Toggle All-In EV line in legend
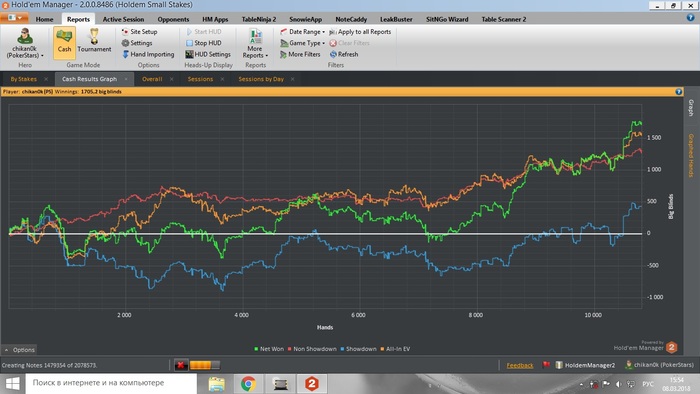This screenshot has height=394, width=700. (395, 349)
